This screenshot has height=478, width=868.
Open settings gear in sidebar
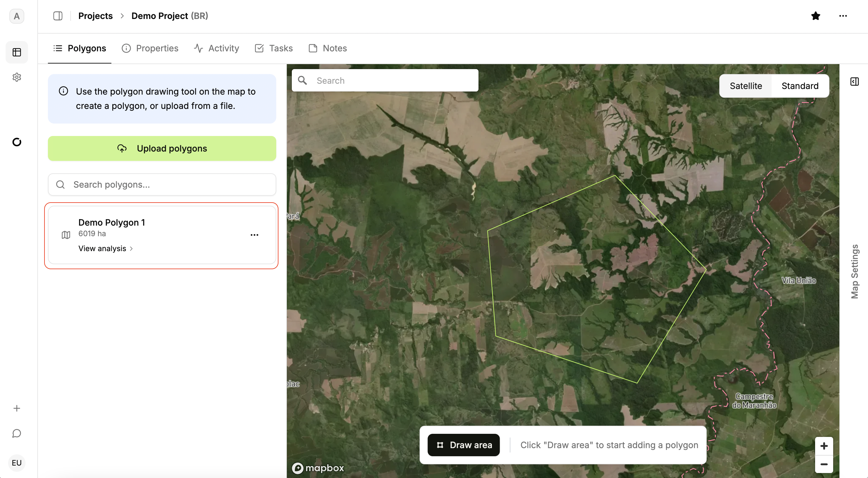point(16,77)
